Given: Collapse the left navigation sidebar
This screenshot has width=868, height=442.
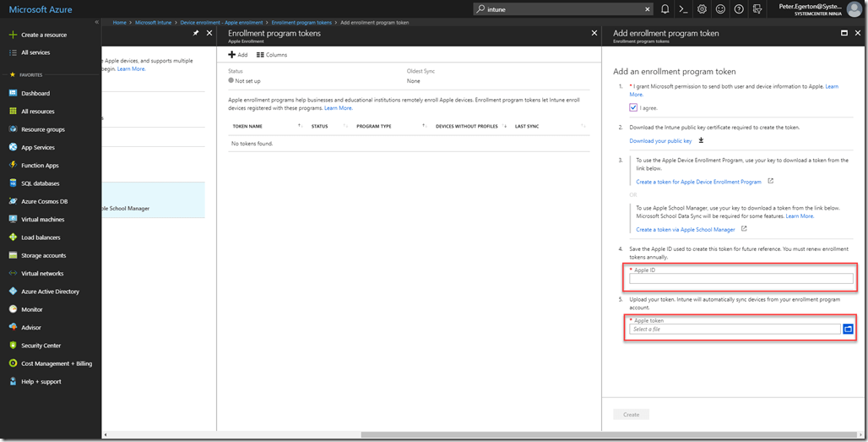Looking at the screenshot, I should [x=97, y=22].
